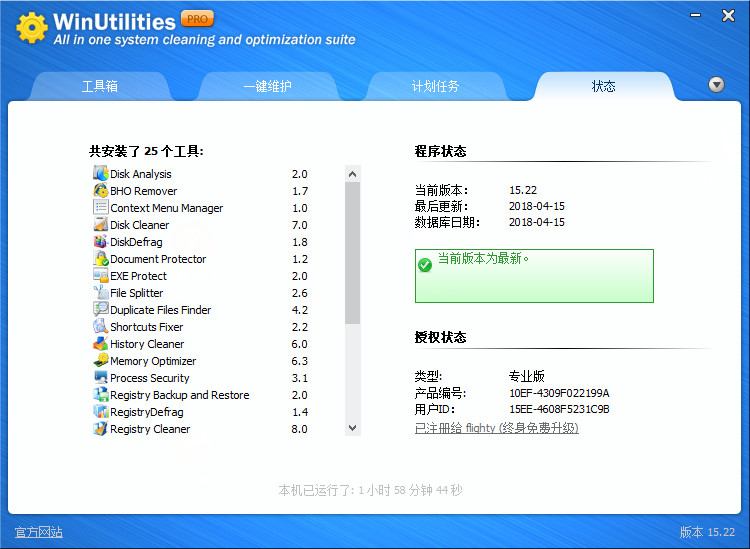750x549 pixels.
Task: Click the Registry Cleaner icon
Action: [x=100, y=428]
